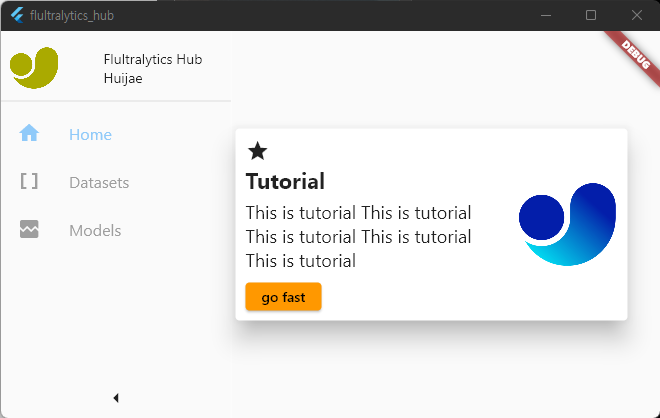Click the orange go fast button
The image size is (660, 418).
point(283,297)
